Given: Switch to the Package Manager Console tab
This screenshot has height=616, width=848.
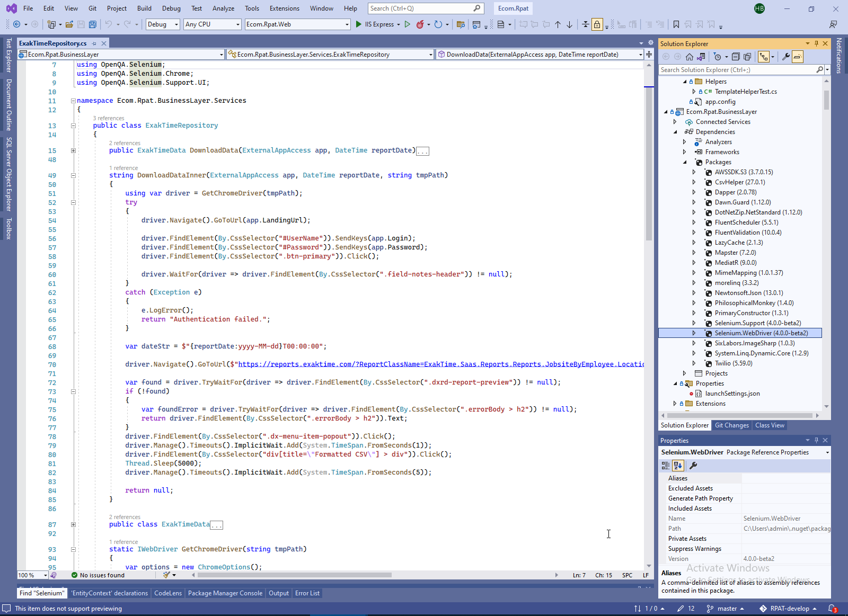Looking at the screenshot, I should pyautogui.click(x=225, y=593).
